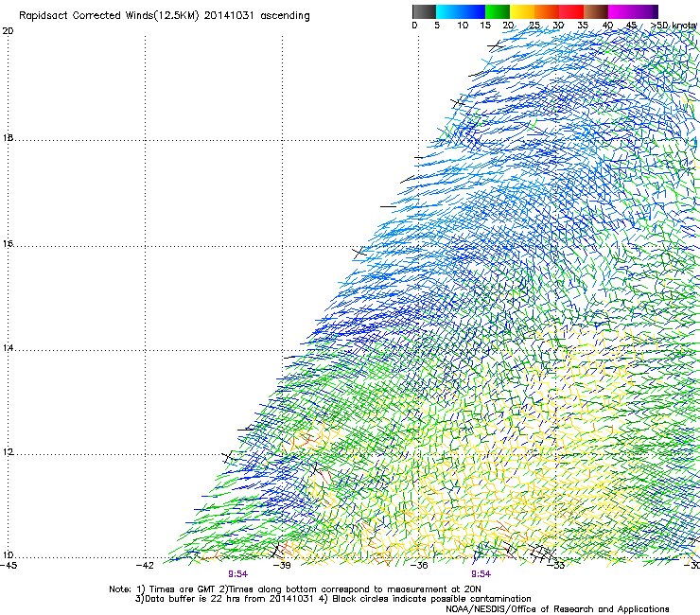This screenshot has width=700, height=615.
Task: Click the note 'Black circles indicate possible contamination'
Action: coord(431,599)
